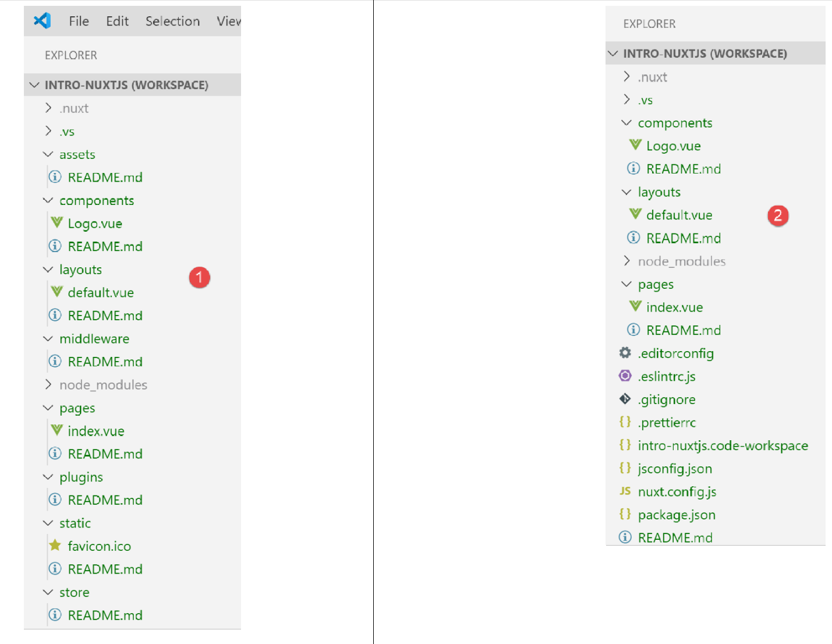Click the gear icon beside .editorconfig
The height and width of the screenshot is (644, 832).
(625, 353)
